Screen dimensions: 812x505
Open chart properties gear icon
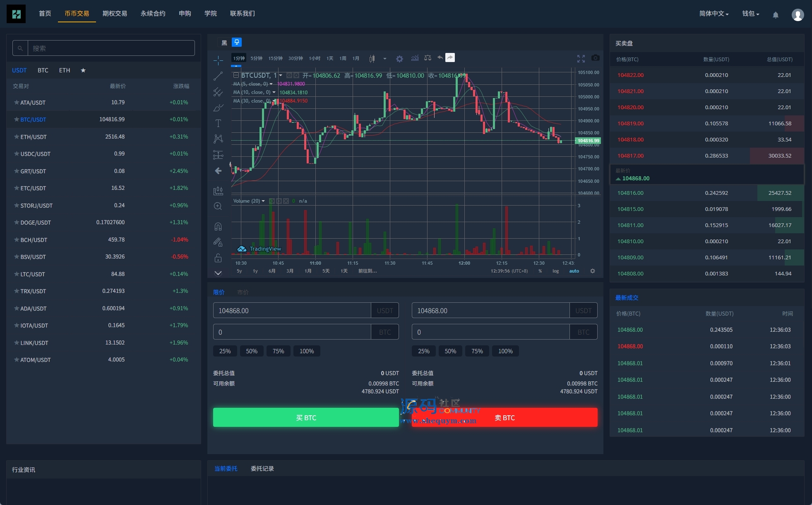(399, 58)
